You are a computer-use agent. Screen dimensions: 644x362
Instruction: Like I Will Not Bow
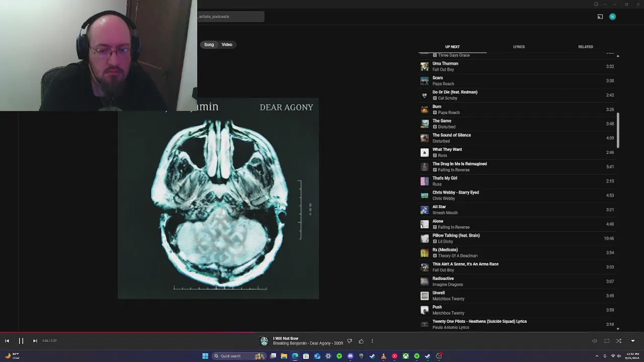click(x=361, y=341)
